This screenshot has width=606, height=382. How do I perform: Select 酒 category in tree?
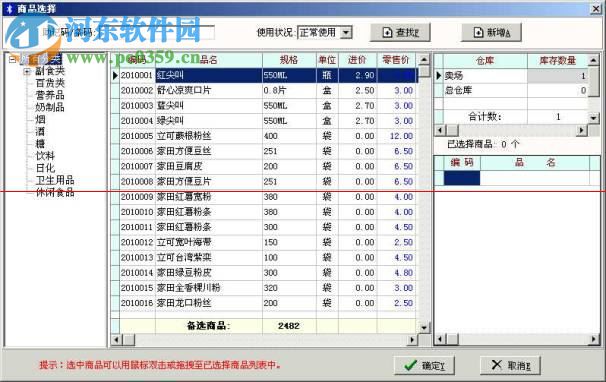pos(40,131)
